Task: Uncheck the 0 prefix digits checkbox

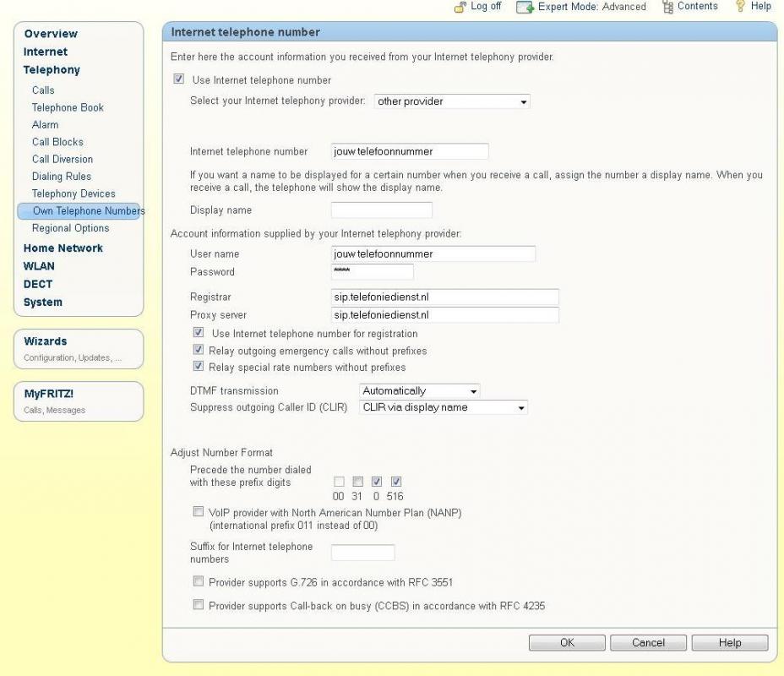Action: pyautogui.click(x=377, y=482)
